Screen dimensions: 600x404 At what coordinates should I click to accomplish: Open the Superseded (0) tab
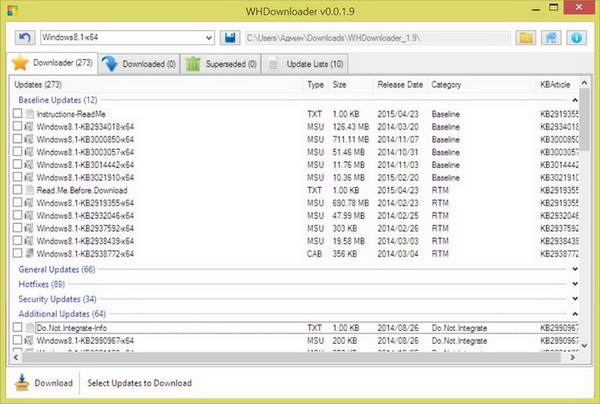[221, 64]
